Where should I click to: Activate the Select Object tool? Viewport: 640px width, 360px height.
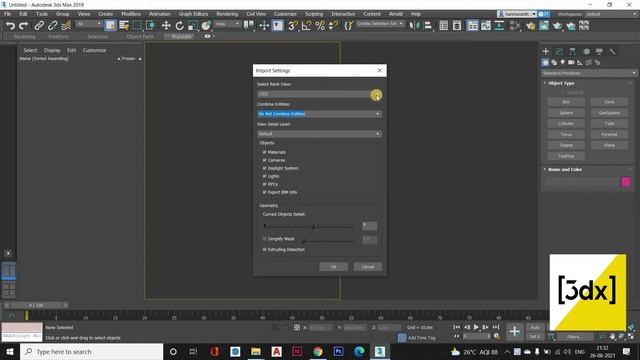(x=110, y=26)
